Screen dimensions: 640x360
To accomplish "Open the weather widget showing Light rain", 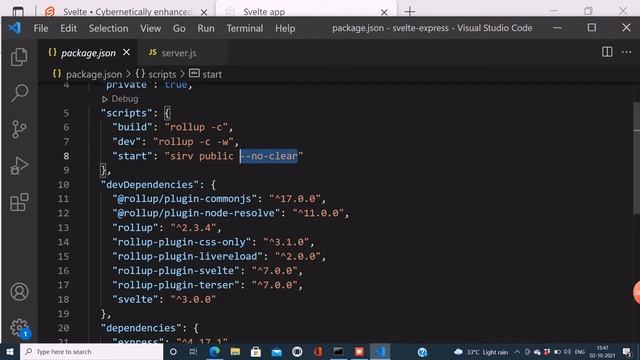I will [481, 352].
